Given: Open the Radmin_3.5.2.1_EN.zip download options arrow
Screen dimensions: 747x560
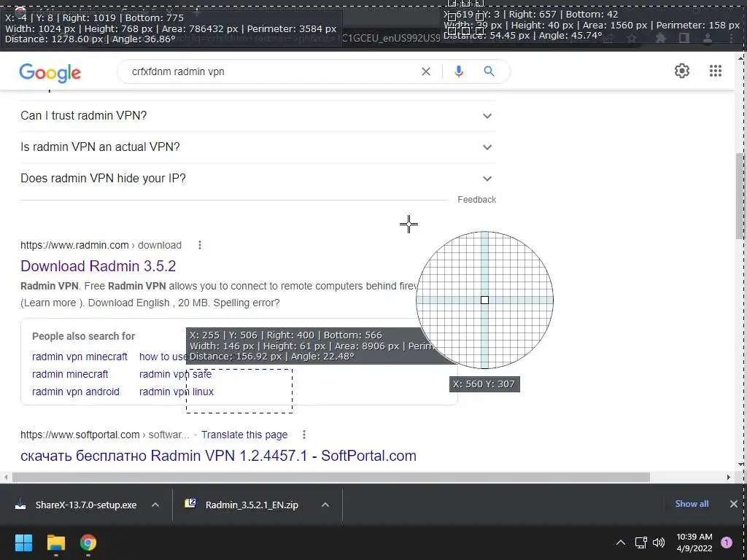Looking at the screenshot, I should (325, 505).
